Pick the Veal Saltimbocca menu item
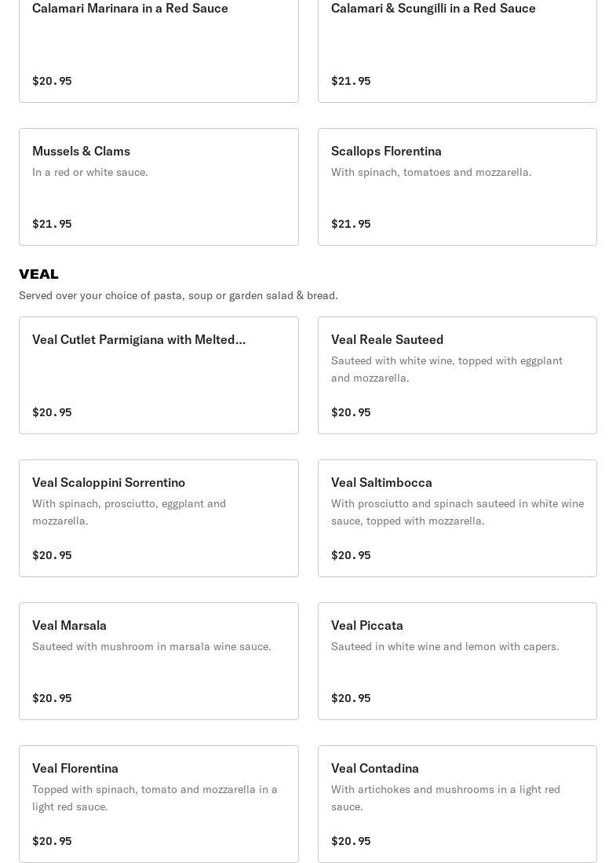Viewport: 616px width, 863px height. pos(457,518)
